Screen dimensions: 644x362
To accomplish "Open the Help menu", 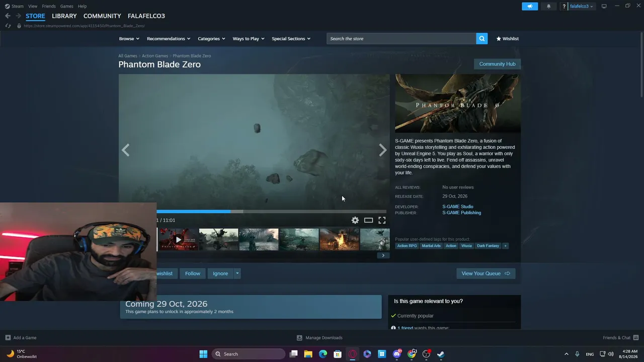I will pyautogui.click(x=82, y=6).
